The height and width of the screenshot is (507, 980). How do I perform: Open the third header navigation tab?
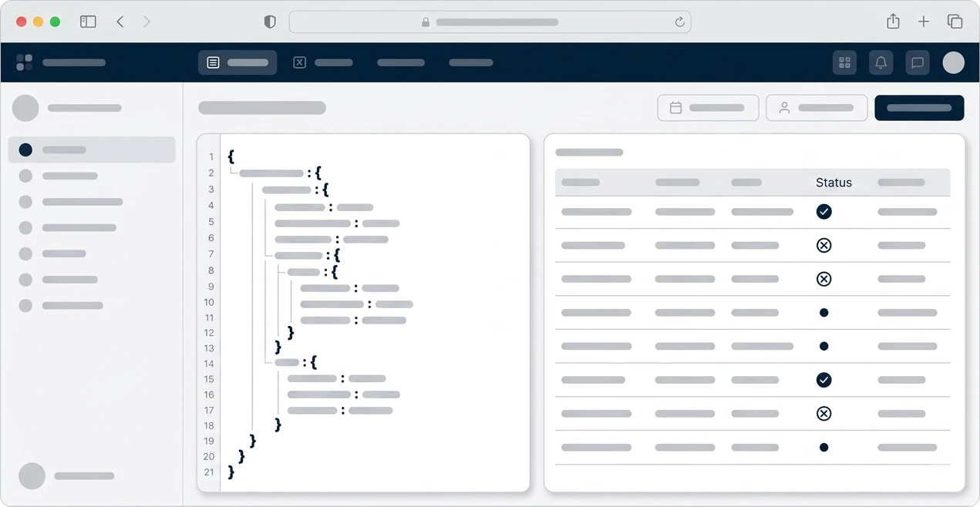(x=401, y=62)
